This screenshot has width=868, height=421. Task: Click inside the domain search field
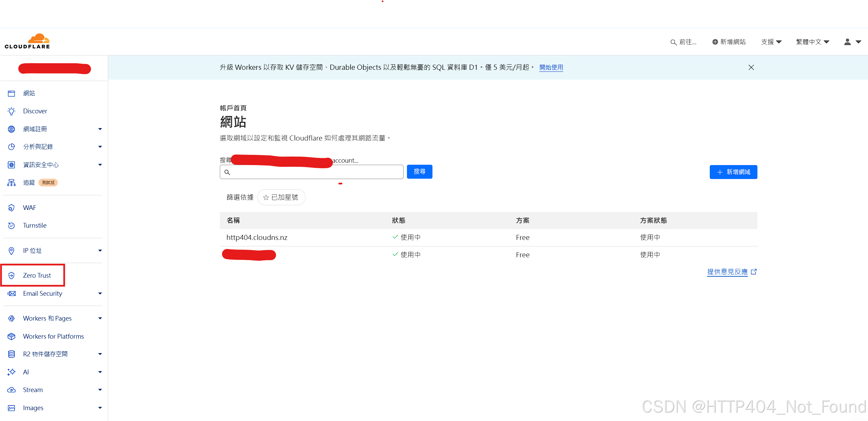pos(311,172)
